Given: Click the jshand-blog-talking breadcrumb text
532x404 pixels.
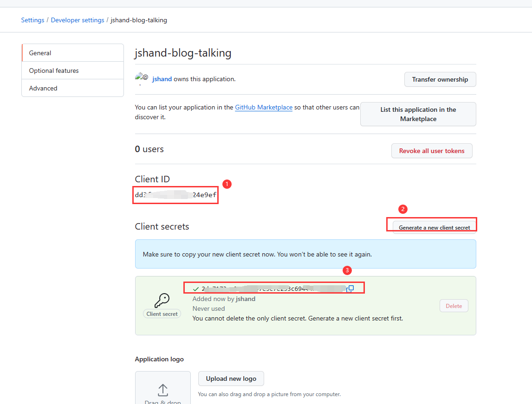Looking at the screenshot, I should click(x=139, y=20).
